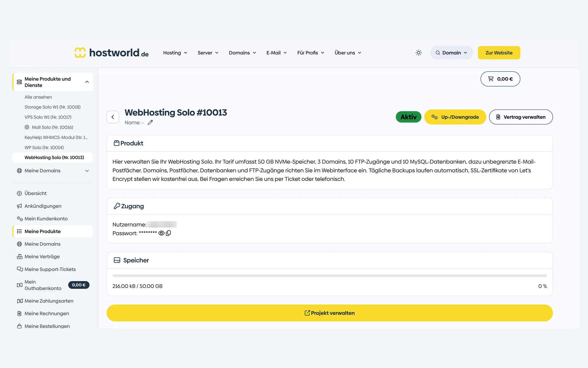Viewport: 588px width, 368px height.
Task: Click the hostworld.de logo
Action: (x=111, y=53)
